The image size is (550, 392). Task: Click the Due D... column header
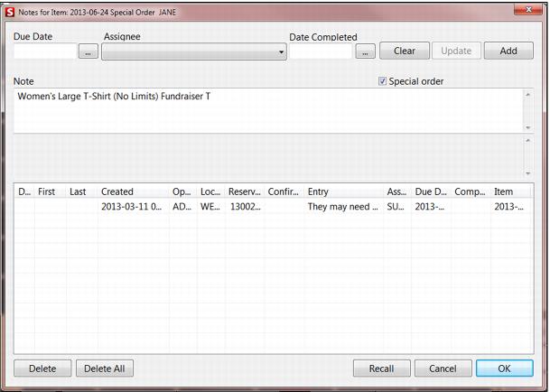432,191
